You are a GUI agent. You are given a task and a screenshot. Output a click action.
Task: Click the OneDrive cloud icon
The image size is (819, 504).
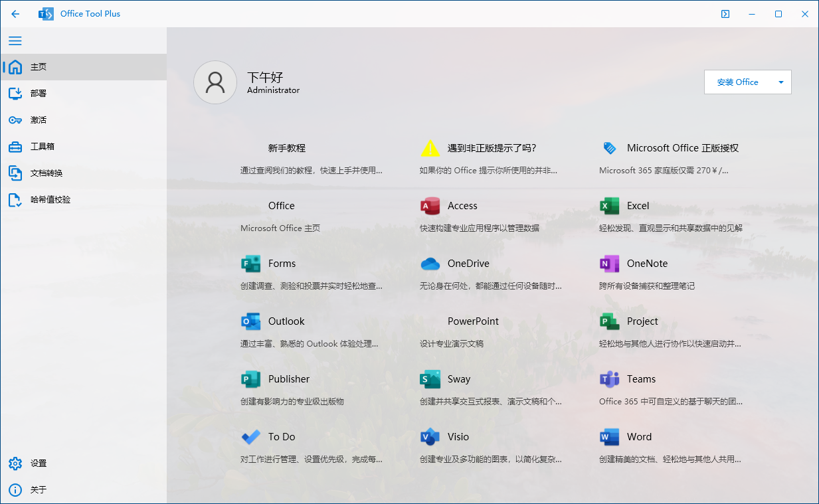430,264
